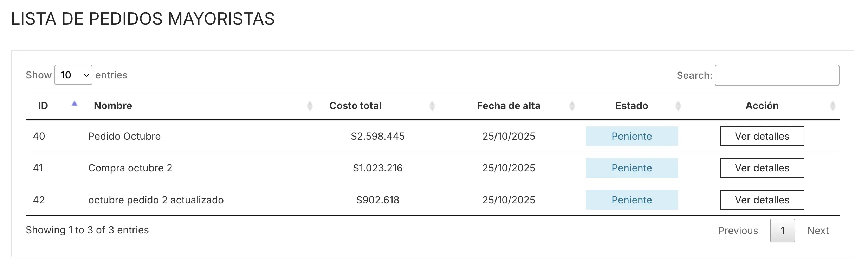Click Peniente status of order 41

[631, 168]
